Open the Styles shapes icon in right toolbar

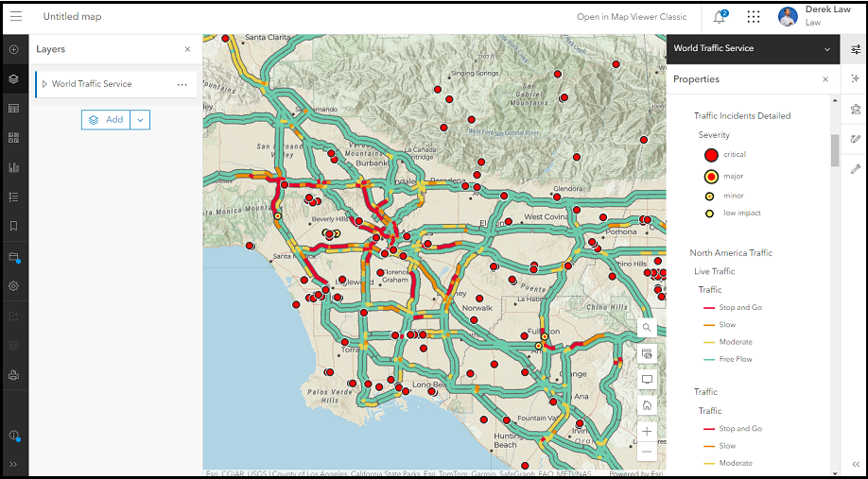pos(856,109)
